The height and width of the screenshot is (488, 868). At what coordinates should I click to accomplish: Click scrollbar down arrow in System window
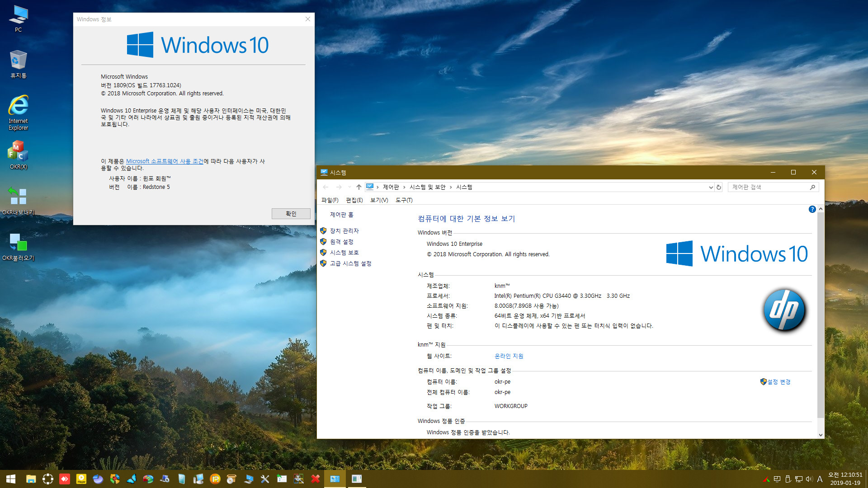pyautogui.click(x=821, y=435)
